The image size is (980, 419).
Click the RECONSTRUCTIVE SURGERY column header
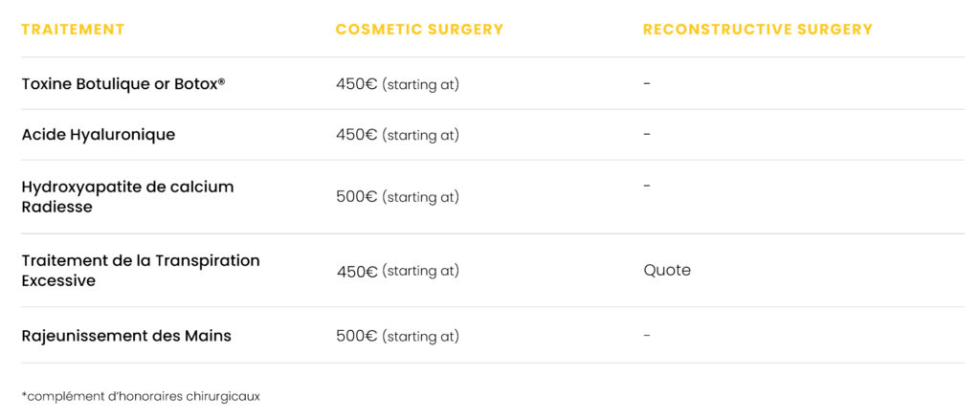point(758,30)
